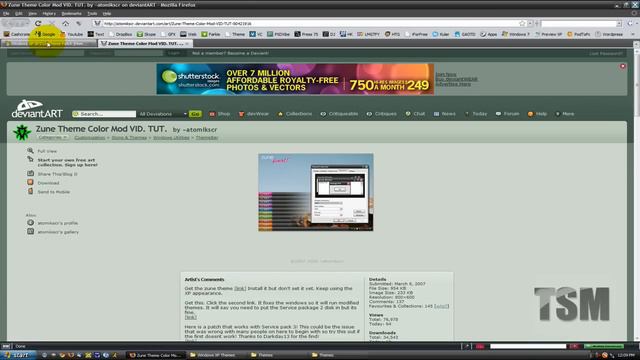This screenshot has height=360, width=640.
Task: Click the first [link] in Artist's Comments
Action: click(240, 289)
